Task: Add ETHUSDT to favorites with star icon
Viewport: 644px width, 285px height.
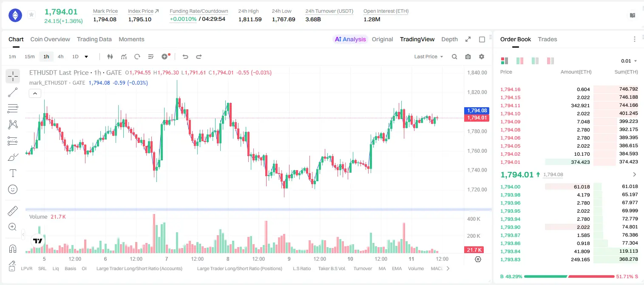Action: [x=31, y=15]
